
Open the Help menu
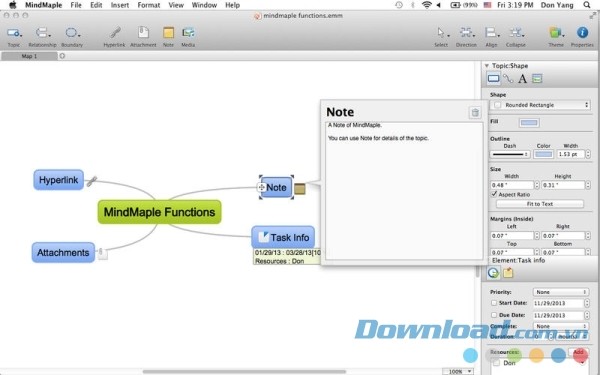232,5
